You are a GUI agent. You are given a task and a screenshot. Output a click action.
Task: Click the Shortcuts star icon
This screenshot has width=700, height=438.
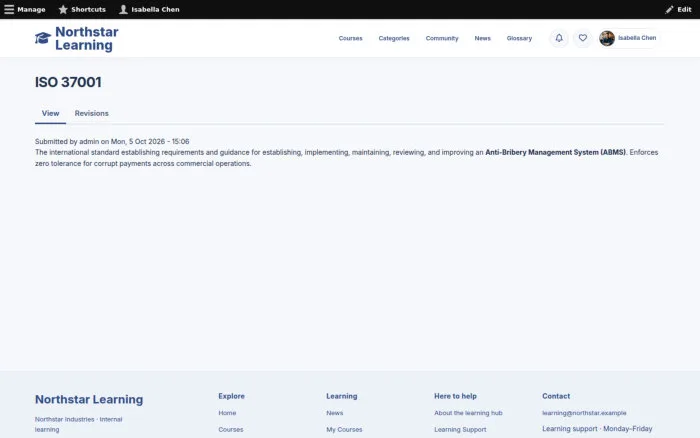pyautogui.click(x=63, y=9)
